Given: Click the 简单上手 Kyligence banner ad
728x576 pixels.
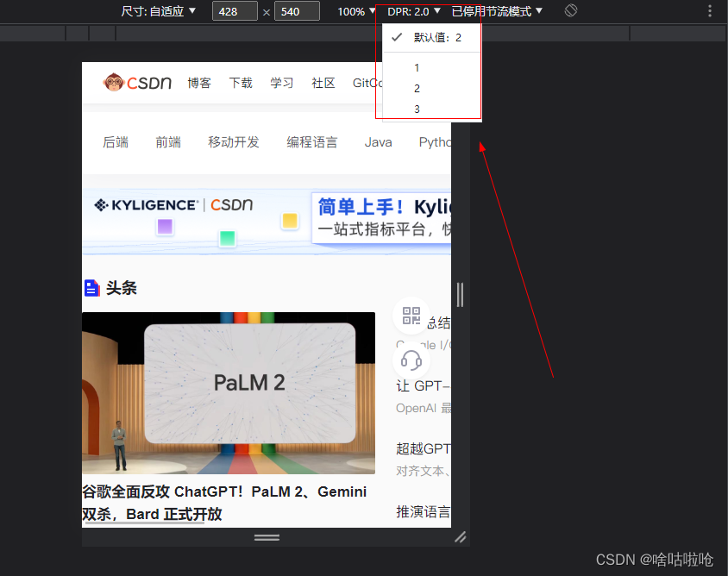Looking at the screenshot, I should point(267,222).
